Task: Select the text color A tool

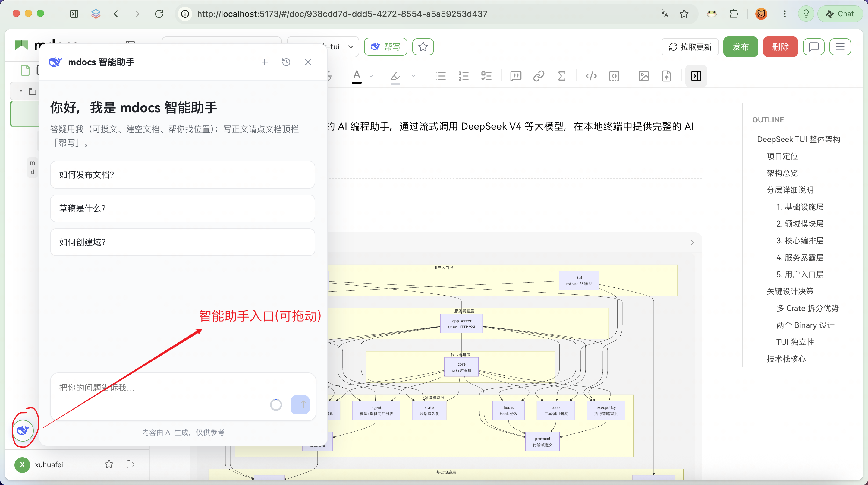Action: [x=357, y=76]
